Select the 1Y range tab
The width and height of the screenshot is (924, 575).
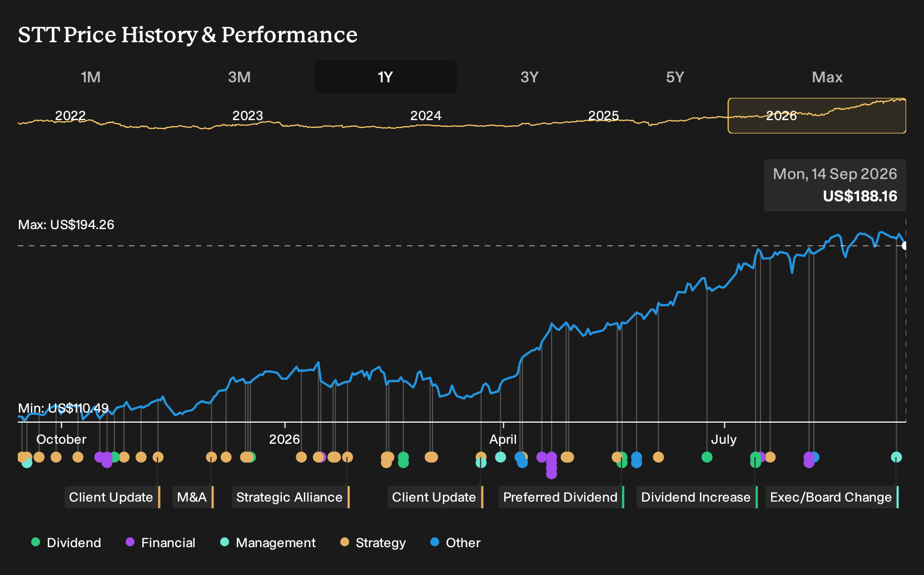[x=386, y=77]
